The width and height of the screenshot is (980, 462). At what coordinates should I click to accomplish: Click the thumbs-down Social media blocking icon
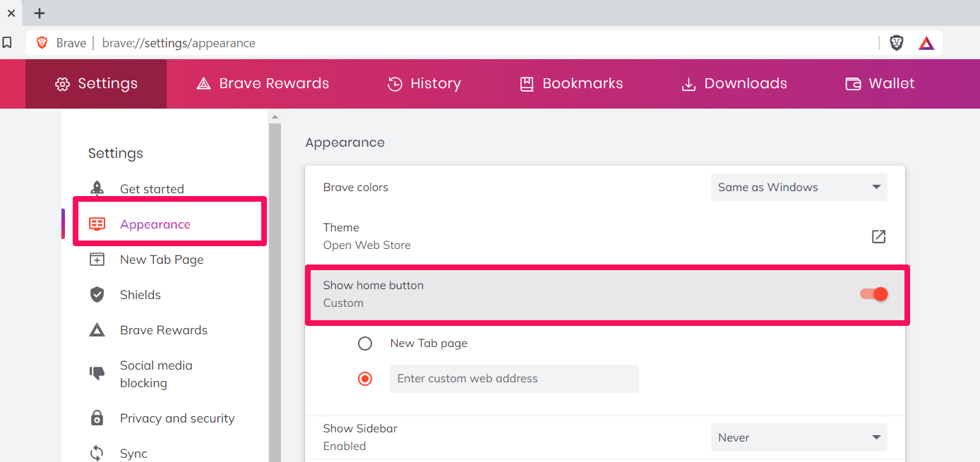97,373
